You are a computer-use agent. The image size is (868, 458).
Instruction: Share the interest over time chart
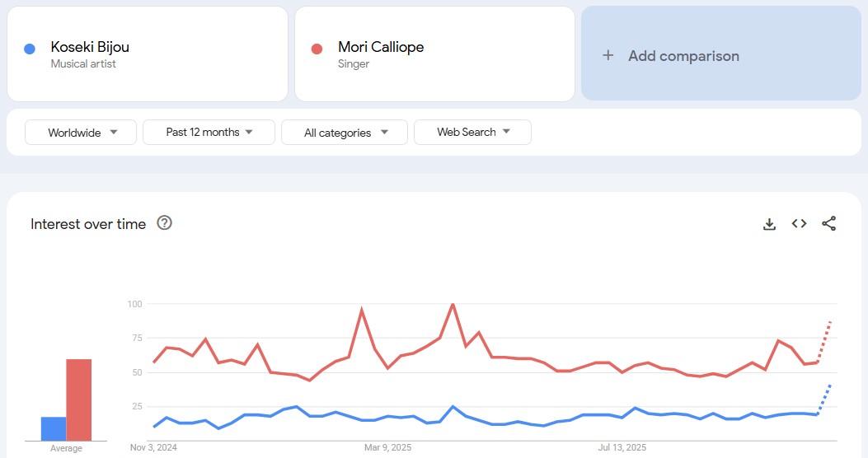829,224
